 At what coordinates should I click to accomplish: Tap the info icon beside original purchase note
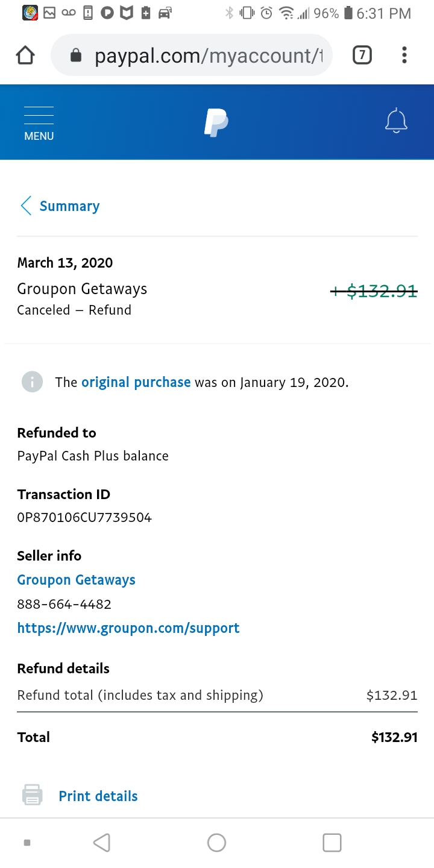(x=32, y=382)
